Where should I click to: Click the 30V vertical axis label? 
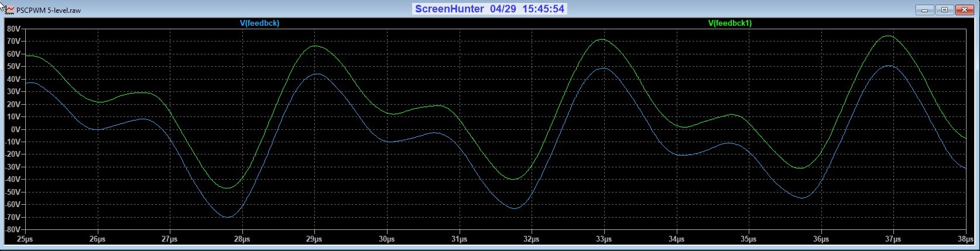(x=14, y=92)
